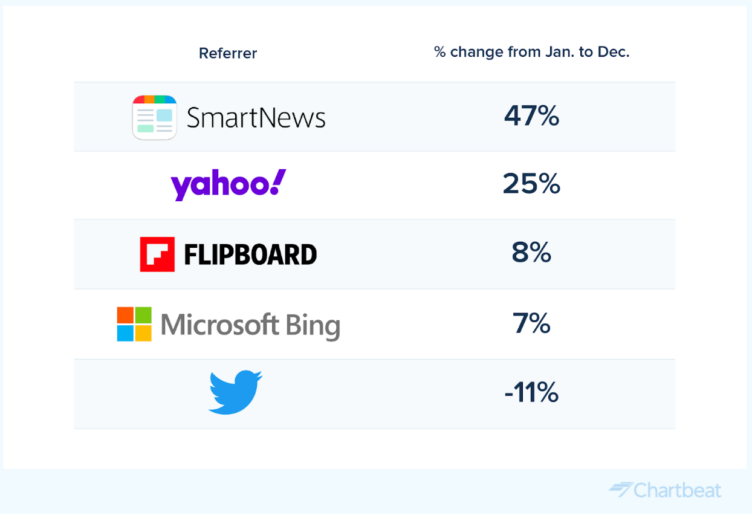Click the Microsoft four-color squares logo
Screen dimensions: 752x515
pos(134,324)
